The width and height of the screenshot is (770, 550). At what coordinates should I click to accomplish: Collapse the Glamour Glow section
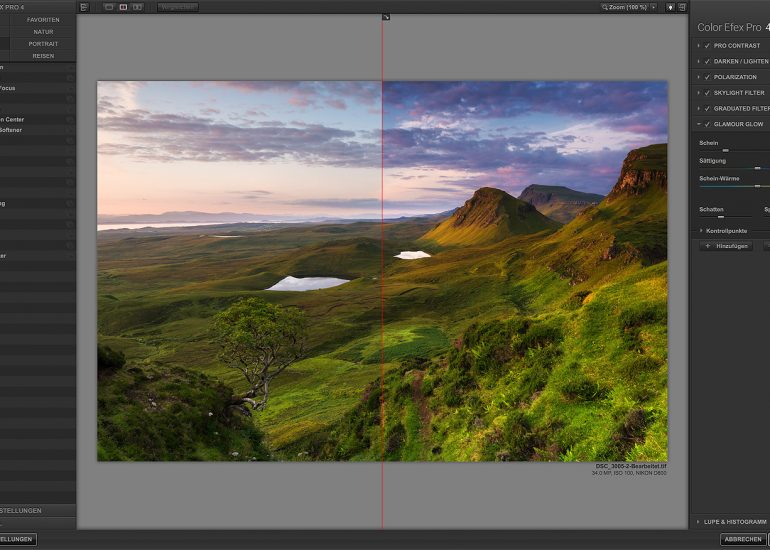(698, 124)
